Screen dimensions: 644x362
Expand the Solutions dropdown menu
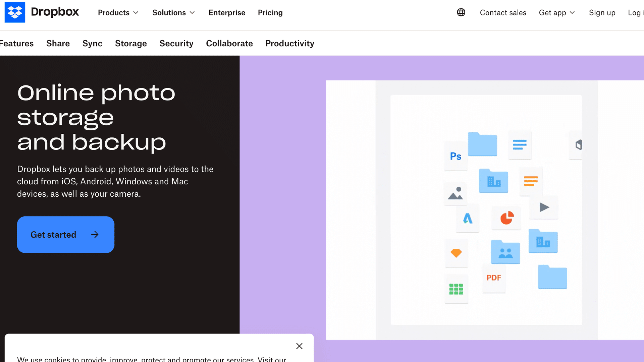click(x=173, y=12)
